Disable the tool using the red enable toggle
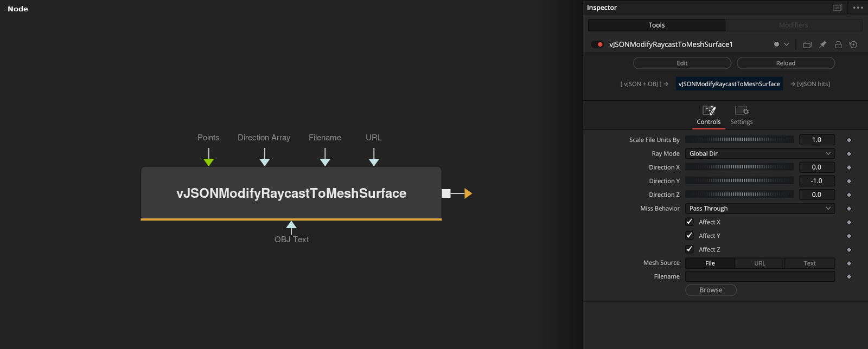The width and height of the screenshot is (868, 349). (598, 44)
